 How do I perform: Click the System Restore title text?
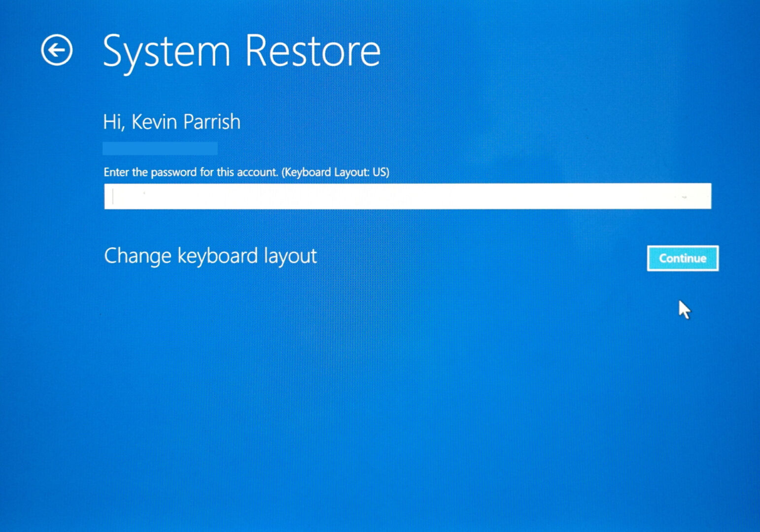pos(242,49)
